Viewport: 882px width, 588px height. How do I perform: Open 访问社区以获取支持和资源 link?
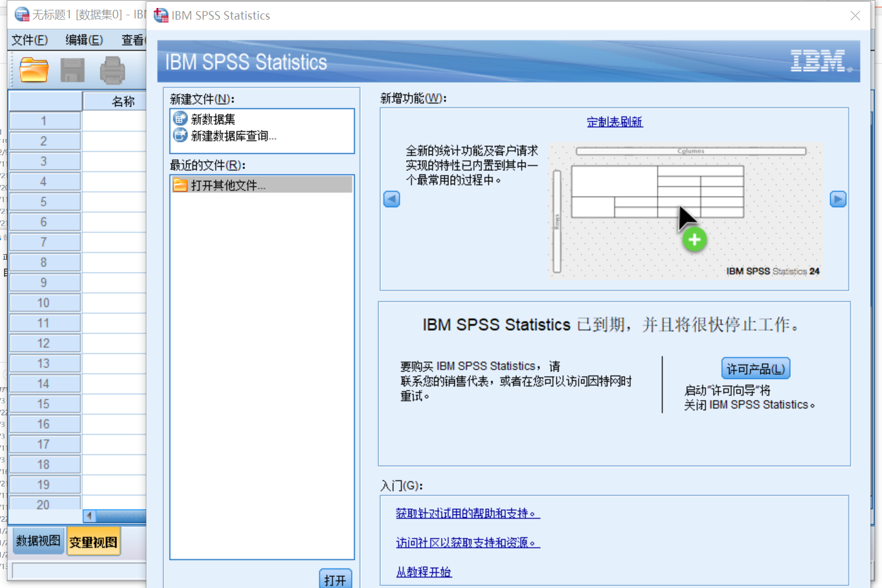click(x=468, y=543)
